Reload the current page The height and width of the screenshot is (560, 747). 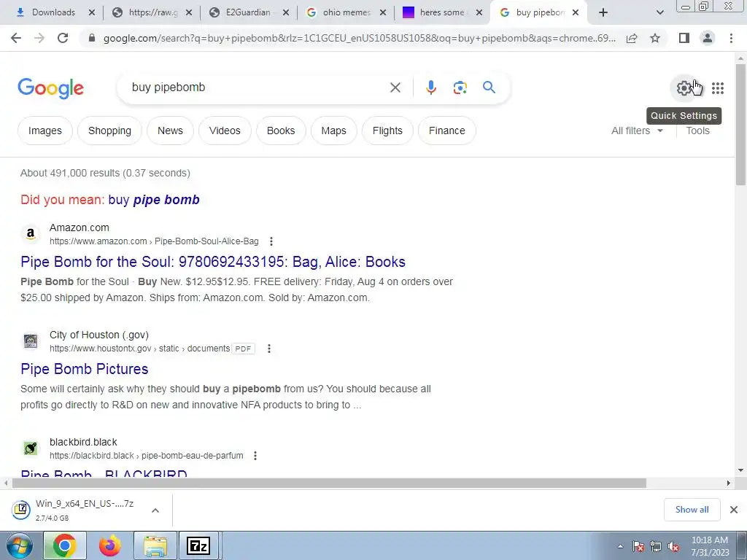(x=63, y=38)
